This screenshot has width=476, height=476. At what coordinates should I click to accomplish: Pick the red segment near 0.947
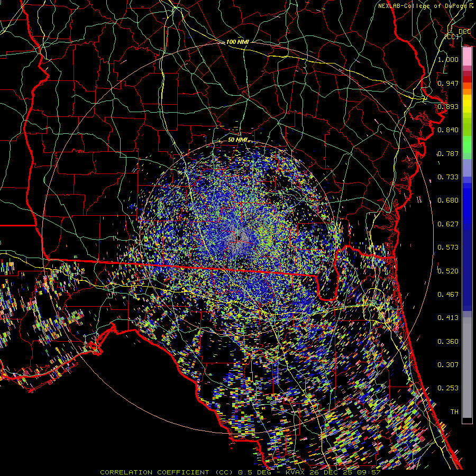pos(467,79)
